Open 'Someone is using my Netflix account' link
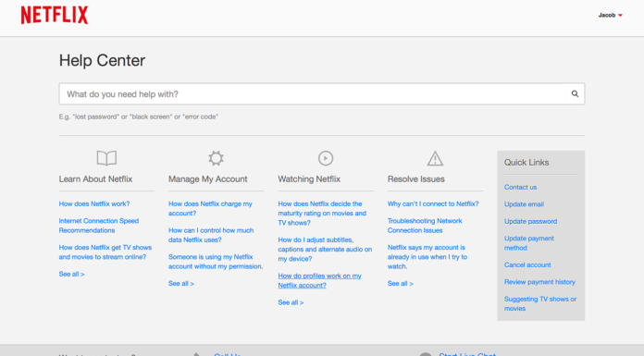The height and width of the screenshot is (356, 644). tap(216, 262)
